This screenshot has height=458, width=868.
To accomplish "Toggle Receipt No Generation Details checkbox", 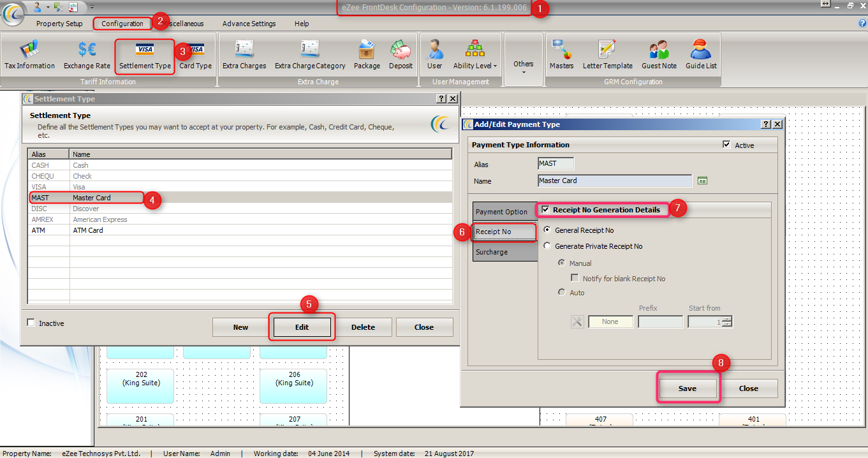I will 545,209.
